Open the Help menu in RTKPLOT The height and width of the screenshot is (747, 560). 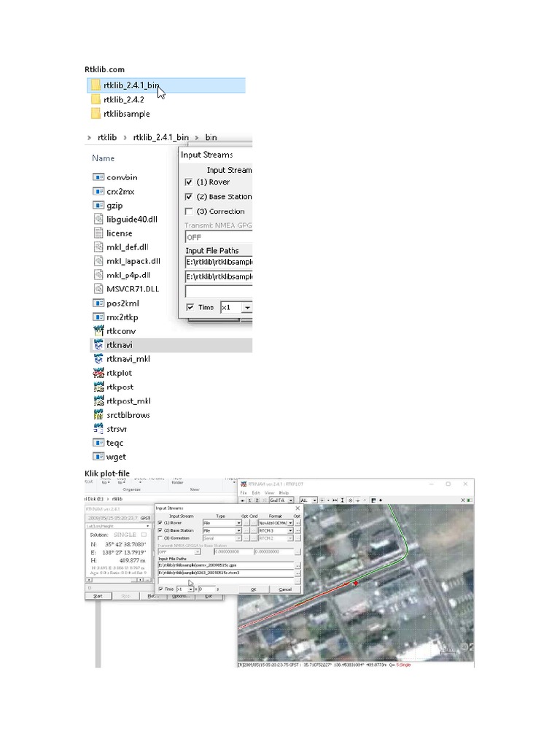[284, 492]
